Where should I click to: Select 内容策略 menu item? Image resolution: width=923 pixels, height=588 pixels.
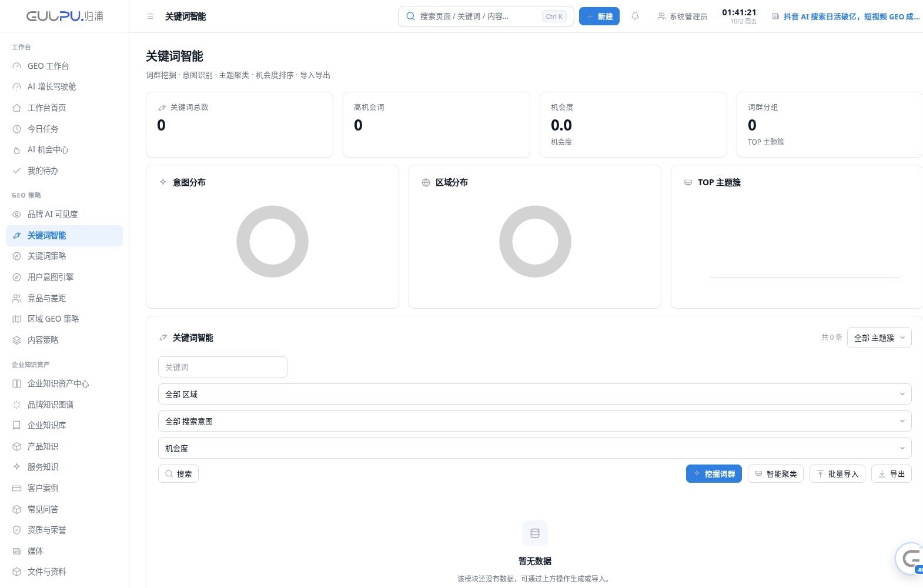(64, 340)
